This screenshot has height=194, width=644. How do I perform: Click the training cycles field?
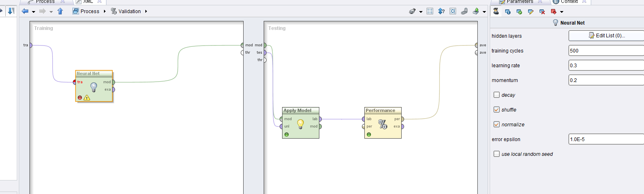[x=606, y=50]
